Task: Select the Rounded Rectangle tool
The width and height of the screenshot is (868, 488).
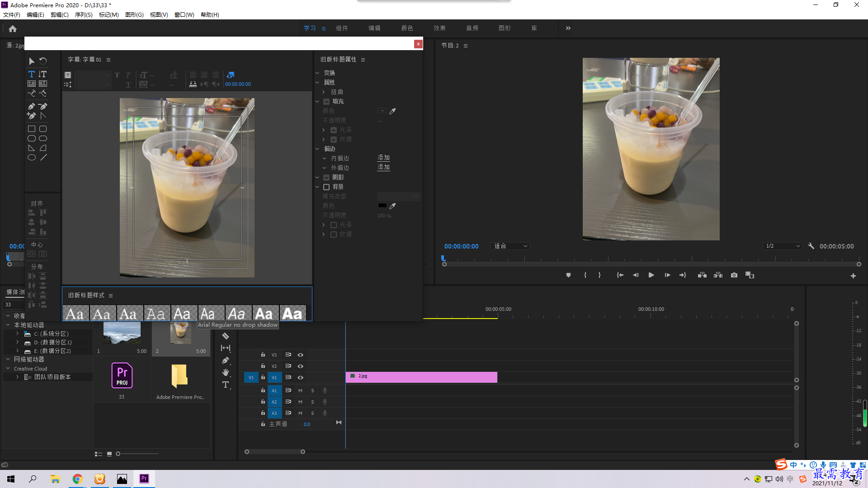Action: pyautogui.click(x=43, y=129)
